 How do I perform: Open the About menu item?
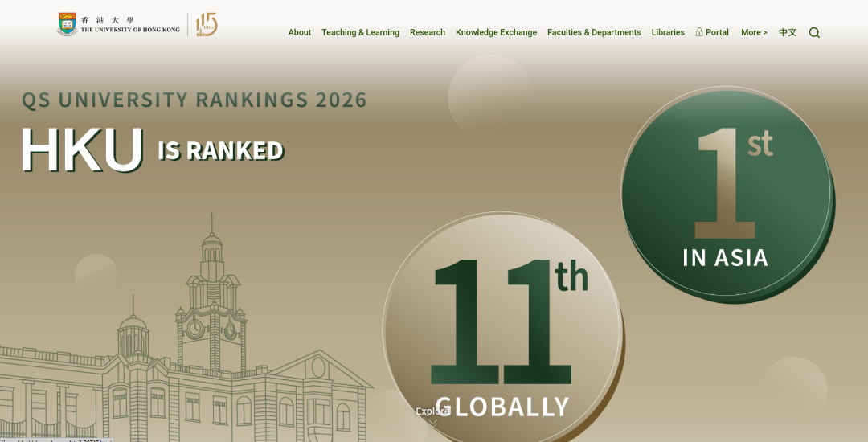[x=300, y=33]
